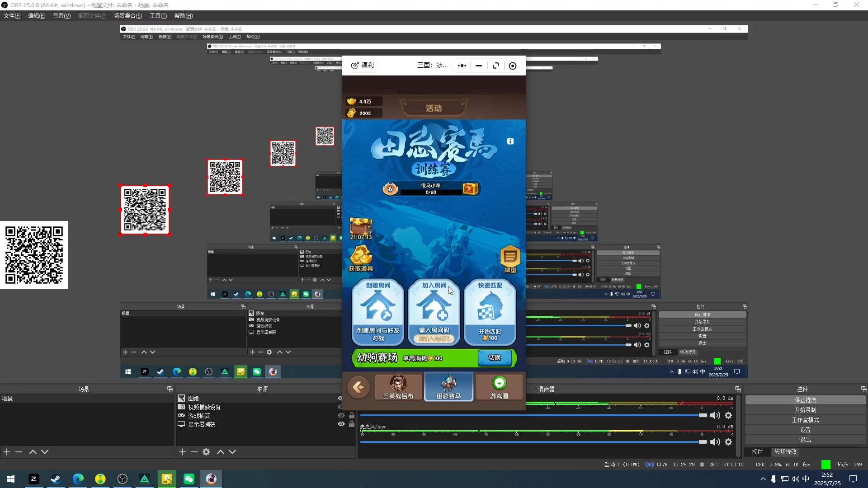This screenshot has height=488, width=868.
Task: Click 快速匹配 开始匹配 card
Action: [x=490, y=312]
